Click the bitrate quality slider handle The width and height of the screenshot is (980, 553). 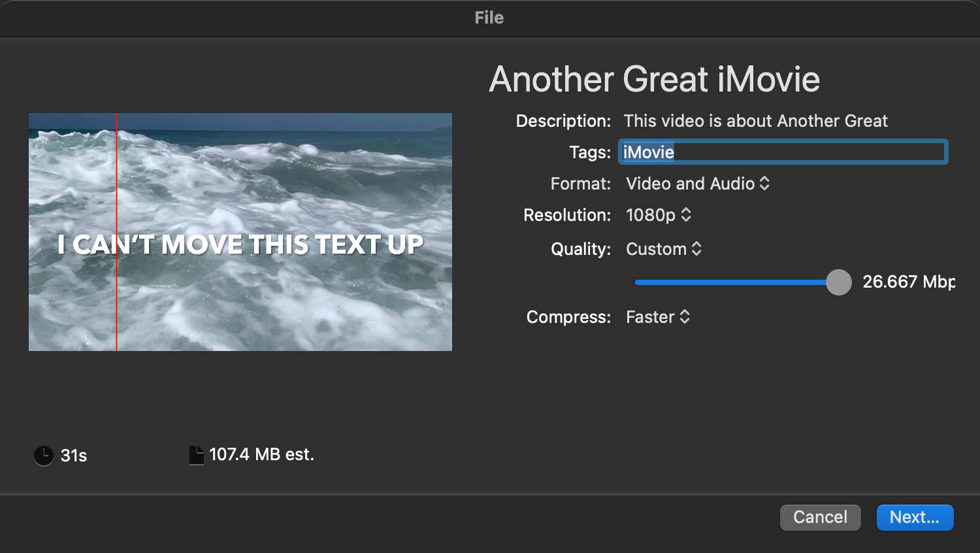(x=839, y=282)
